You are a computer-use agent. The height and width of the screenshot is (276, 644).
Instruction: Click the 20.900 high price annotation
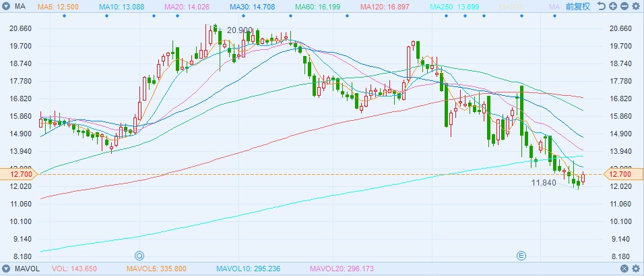pyautogui.click(x=240, y=30)
